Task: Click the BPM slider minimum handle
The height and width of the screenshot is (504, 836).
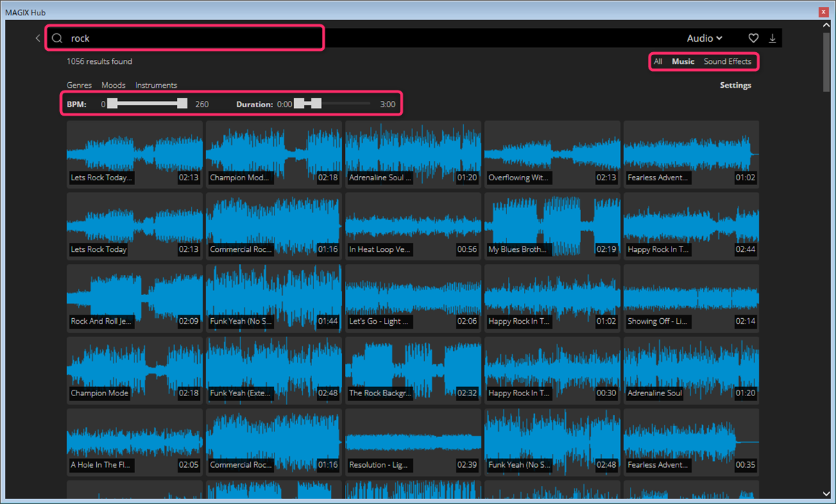Action: pyautogui.click(x=112, y=104)
